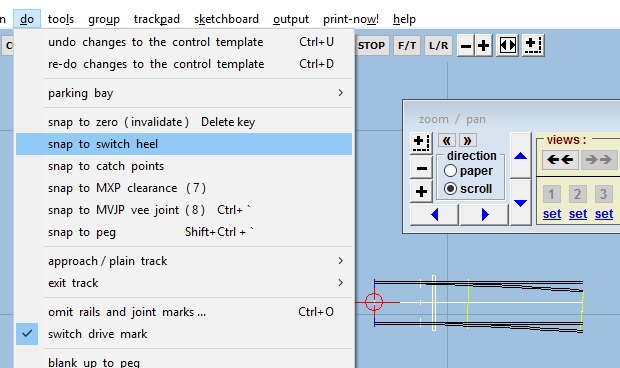Click the set link under view 1
Screen dimensions: 620x368
[x=552, y=214]
